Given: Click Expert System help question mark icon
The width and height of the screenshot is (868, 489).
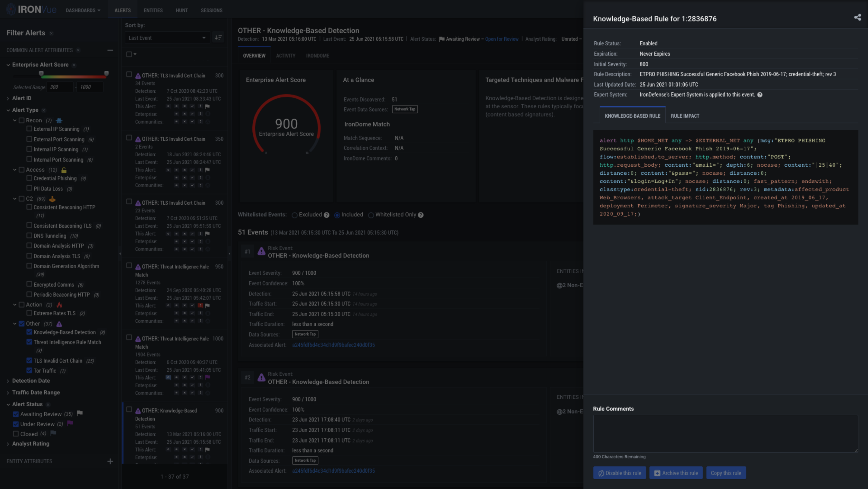Looking at the screenshot, I should pos(759,95).
